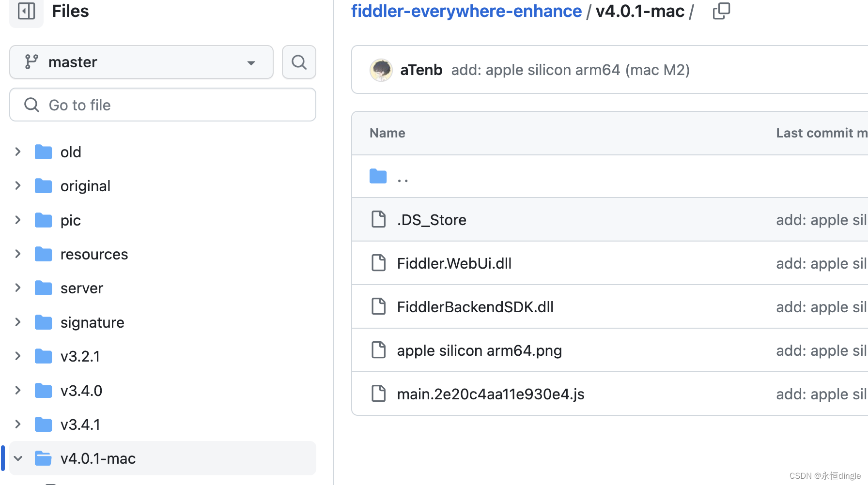Open commit message for main.2e20c4aa11e930e4.js row
Screen dimensions: 868x485
point(821,394)
